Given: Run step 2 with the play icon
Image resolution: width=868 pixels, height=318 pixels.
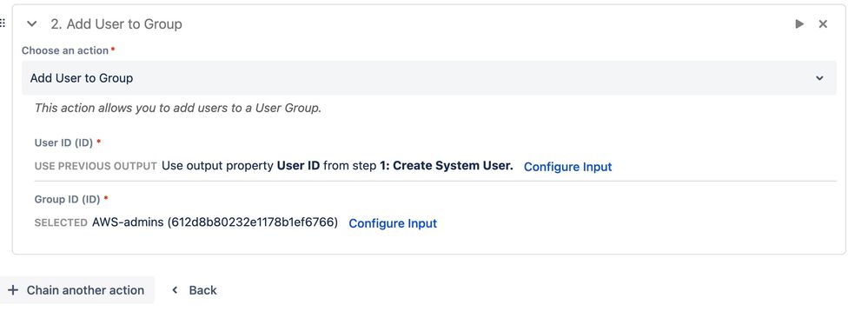Looking at the screenshot, I should click(x=799, y=23).
